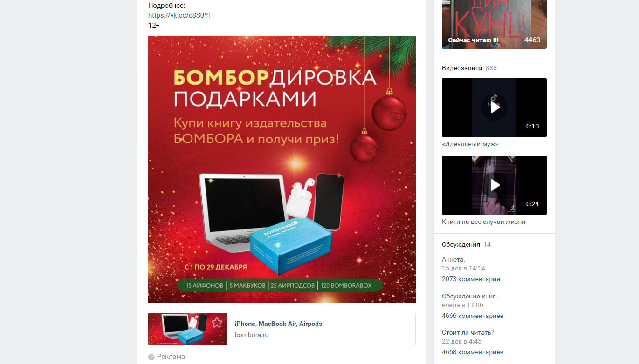Open the vk.cc/c8S0Yf link
Viewport: 639px width, 364px height.
coord(179,15)
